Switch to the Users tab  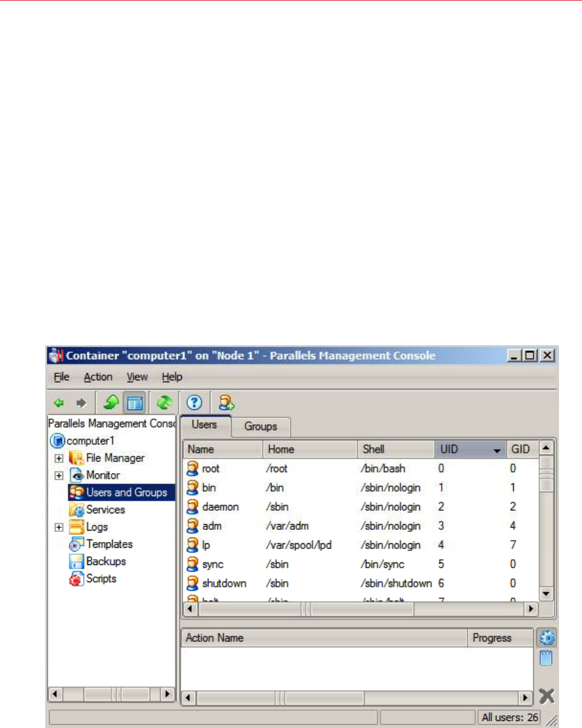pyautogui.click(x=205, y=425)
